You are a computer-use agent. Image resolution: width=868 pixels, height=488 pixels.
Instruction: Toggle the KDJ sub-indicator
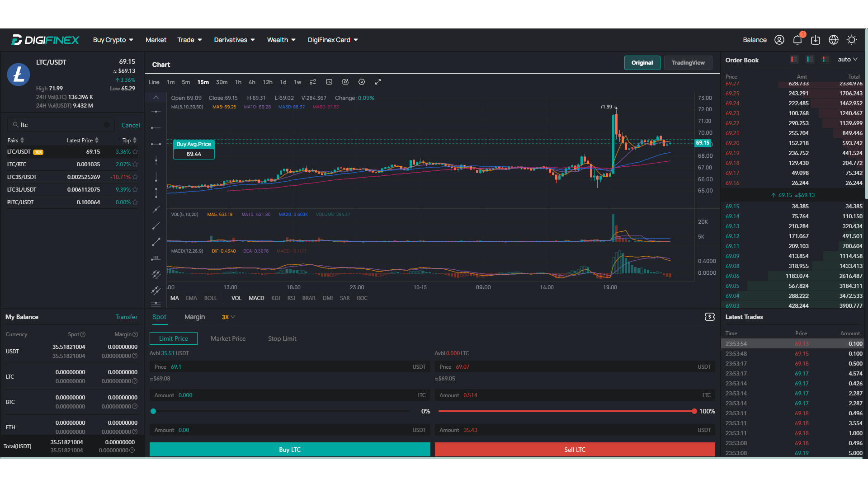tap(276, 298)
